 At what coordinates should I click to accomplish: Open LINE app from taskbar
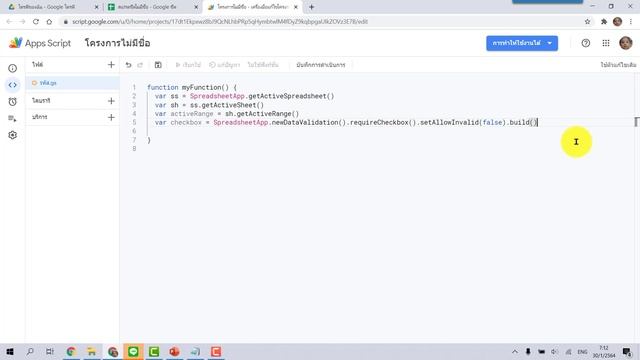(133, 351)
